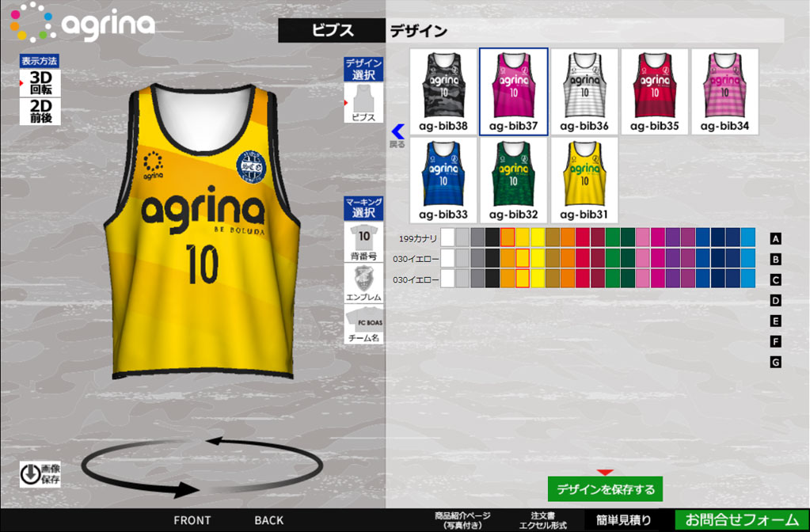
Task: Select white swatch in row B
Action: pyautogui.click(x=448, y=258)
